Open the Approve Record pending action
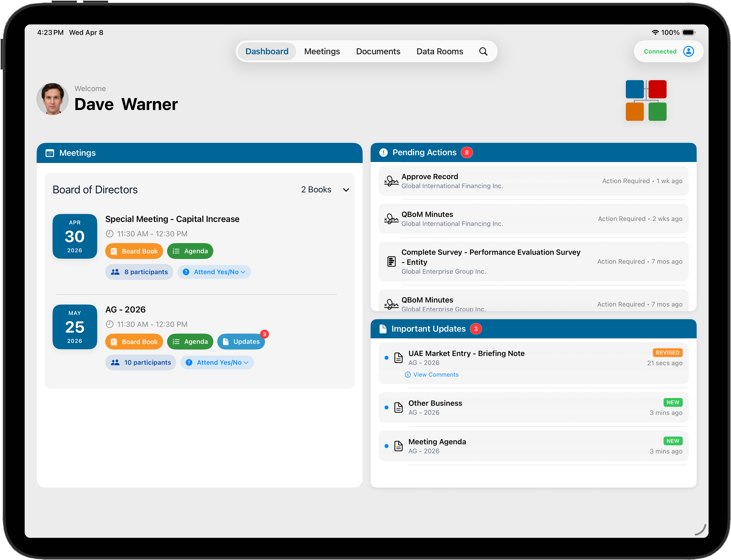The width and height of the screenshot is (731, 560). (533, 181)
